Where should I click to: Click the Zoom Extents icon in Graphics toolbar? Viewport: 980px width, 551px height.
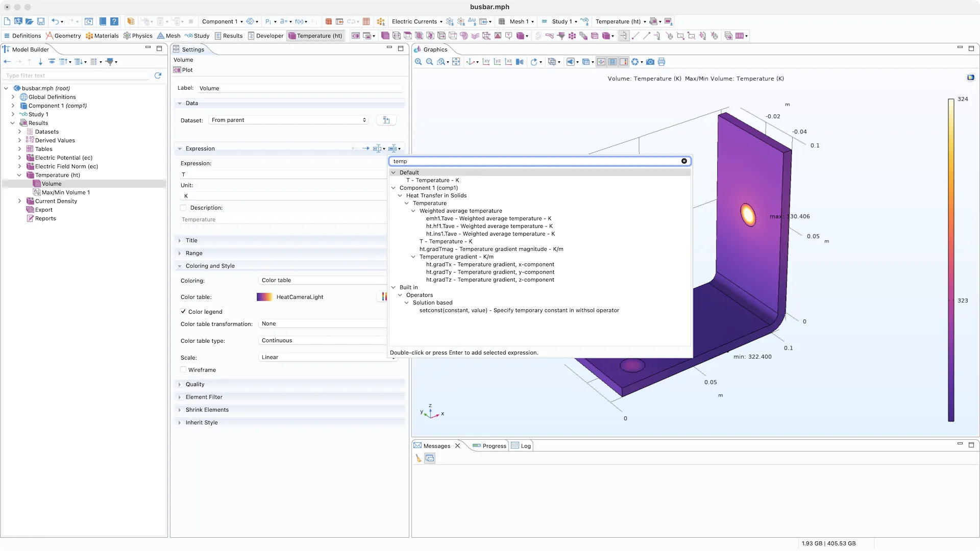pyautogui.click(x=456, y=62)
